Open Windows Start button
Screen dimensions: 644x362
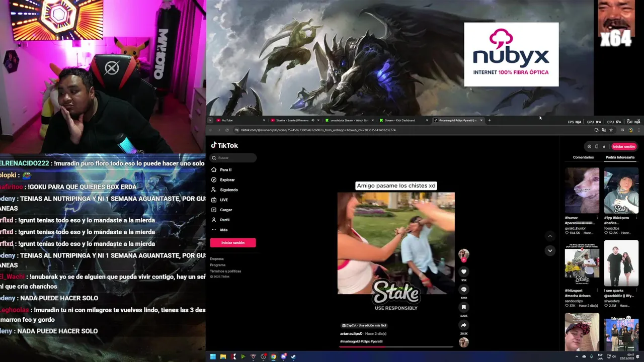[213, 357]
